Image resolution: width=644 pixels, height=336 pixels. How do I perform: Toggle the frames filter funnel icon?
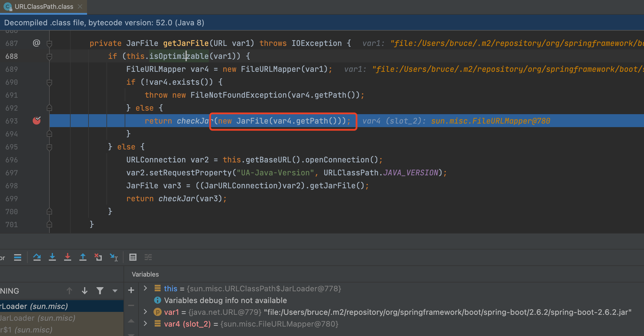pos(100,291)
